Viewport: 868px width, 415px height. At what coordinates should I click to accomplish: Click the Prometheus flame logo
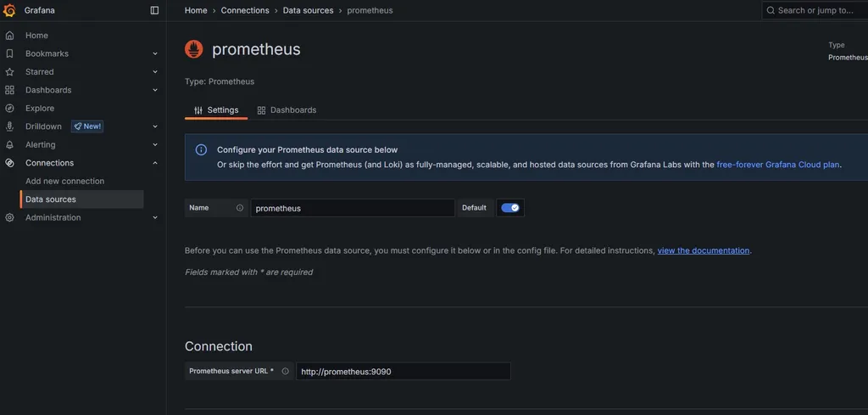[x=194, y=49]
